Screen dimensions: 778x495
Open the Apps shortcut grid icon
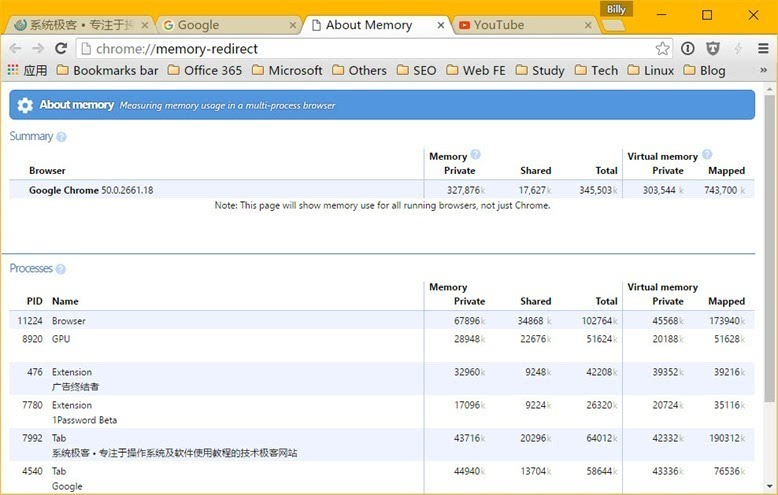(13, 70)
